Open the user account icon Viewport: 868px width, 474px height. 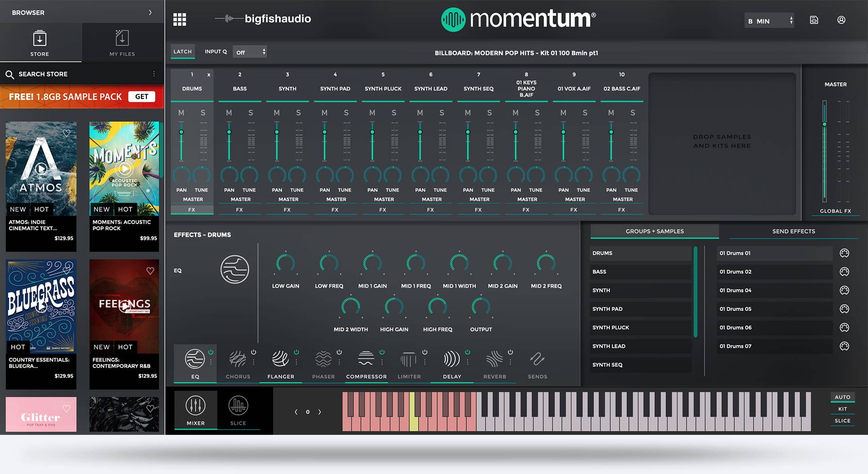(x=841, y=20)
